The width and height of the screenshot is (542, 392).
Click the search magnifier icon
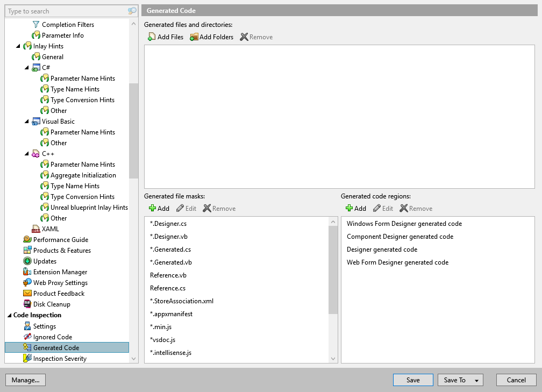[x=132, y=11]
